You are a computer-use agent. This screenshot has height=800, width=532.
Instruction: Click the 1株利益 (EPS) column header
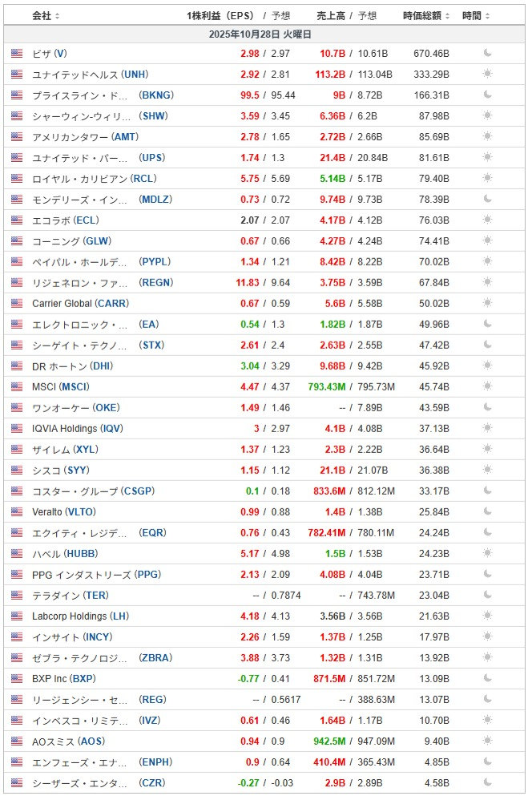(220, 16)
